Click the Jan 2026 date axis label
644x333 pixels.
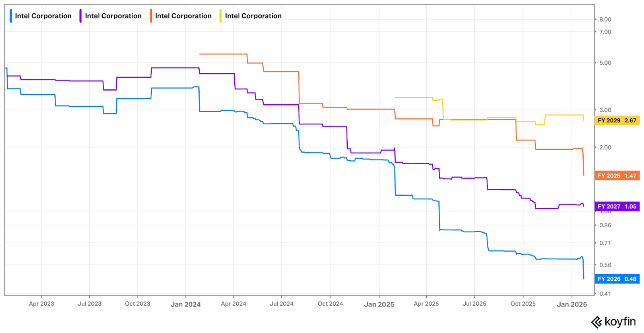coord(572,304)
